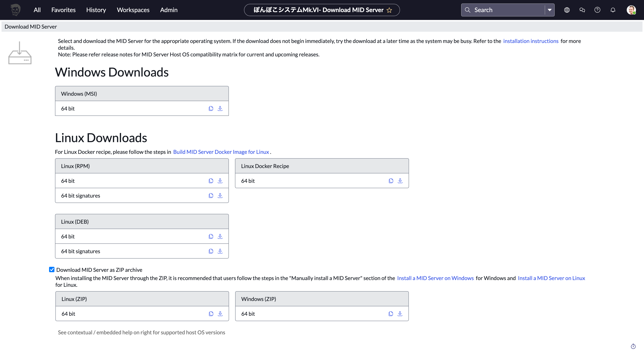Image resolution: width=644 pixels, height=361 pixels.
Task: Download the Windows ZIP 64 bit archive
Action: 400,313
